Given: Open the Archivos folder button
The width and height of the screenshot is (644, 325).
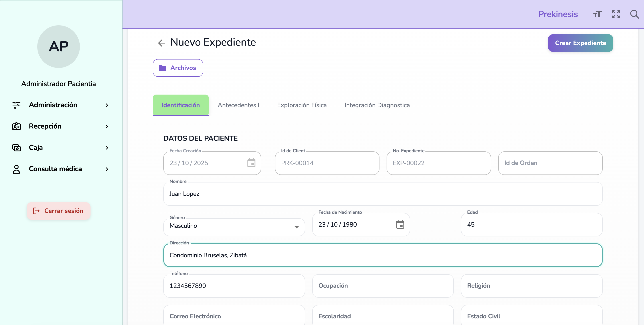Looking at the screenshot, I should [178, 68].
